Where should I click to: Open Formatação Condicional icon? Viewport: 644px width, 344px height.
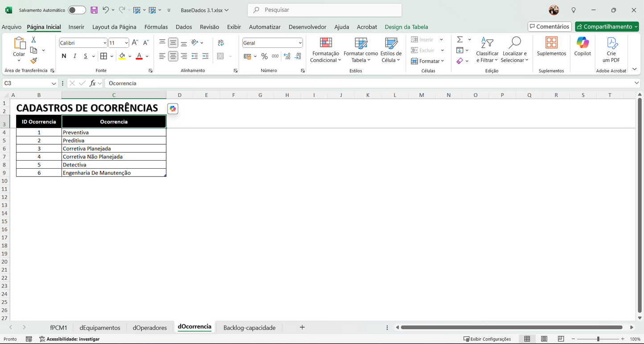[326, 43]
